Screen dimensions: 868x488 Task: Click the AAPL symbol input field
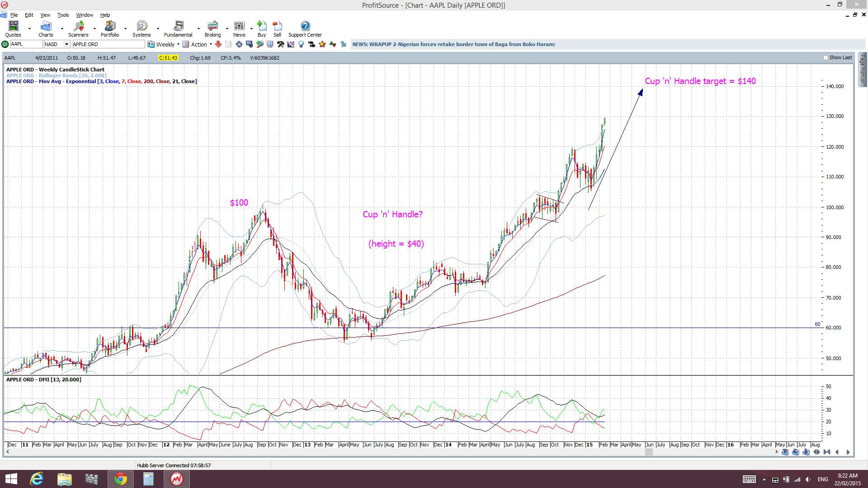pyautogui.click(x=26, y=44)
